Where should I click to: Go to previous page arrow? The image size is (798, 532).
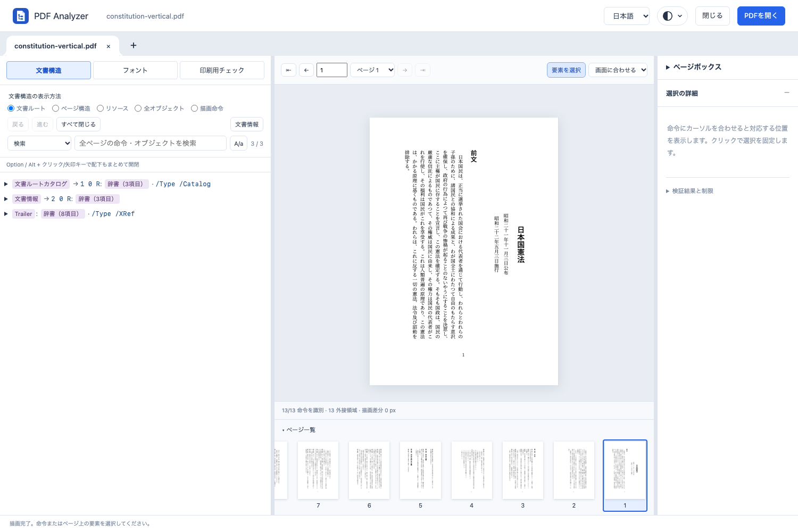306,70
